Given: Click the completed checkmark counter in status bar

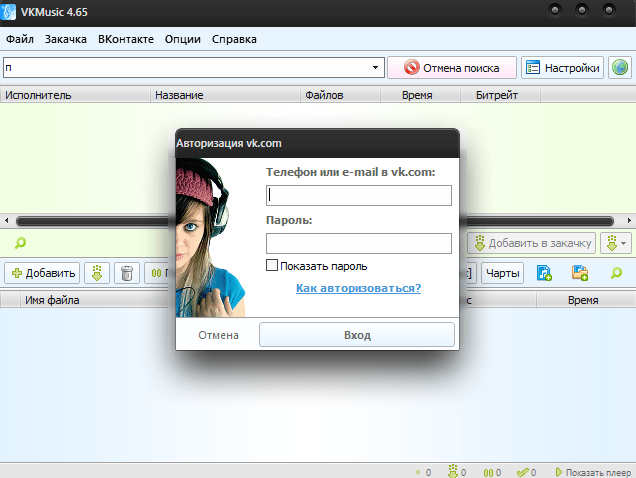Looking at the screenshot, I should [526, 472].
